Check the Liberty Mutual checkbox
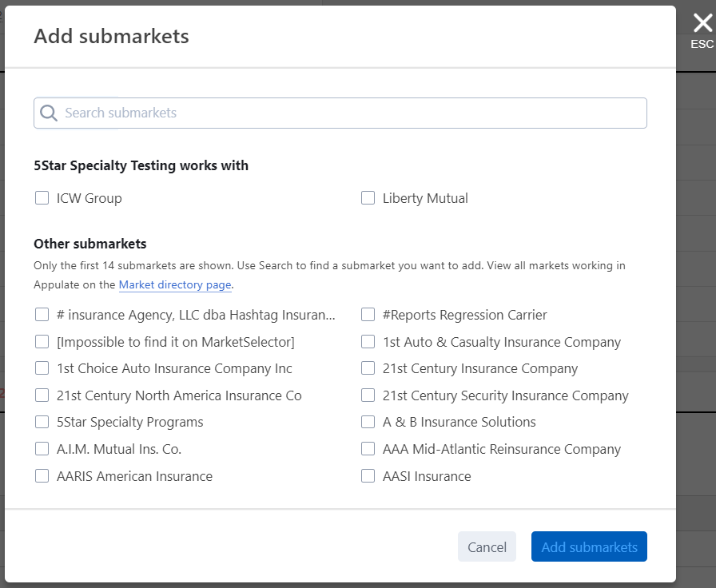The width and height of the screenshot is (716, 588). 368,197
